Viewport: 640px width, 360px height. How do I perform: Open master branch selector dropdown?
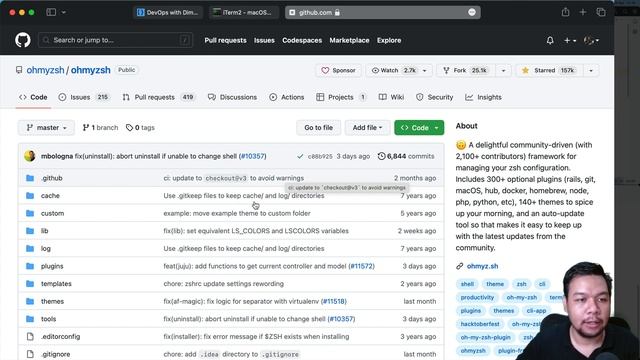(x=46, y=128)
